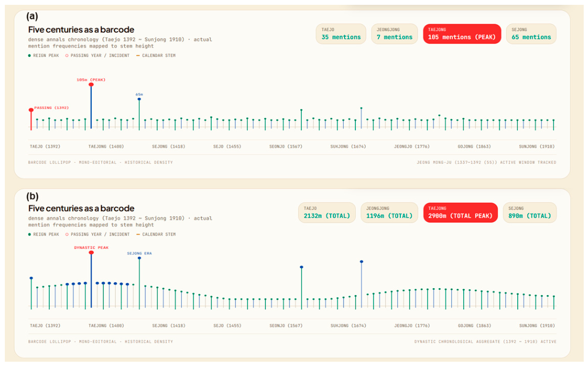Click the SUKJONG (1674) axis label in chart (b)
Image resolution: width=588 pixels, height=366 pixels.
pos(348,325)
